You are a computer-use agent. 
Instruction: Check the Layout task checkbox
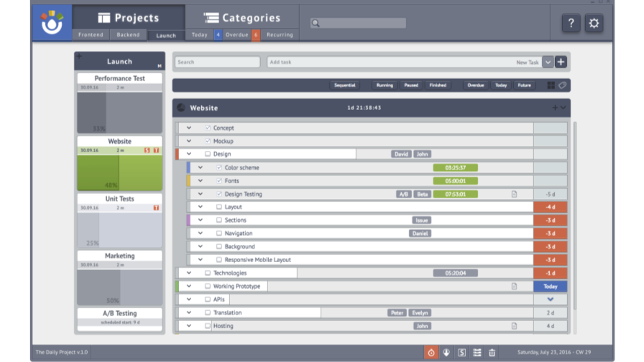point(219,207)
